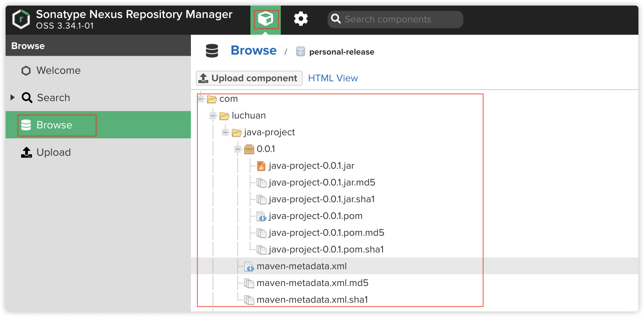The image size is (644, 317).
Task: Select java-project-0.0.1.jar.sha1 in tree
Action: 322,199
